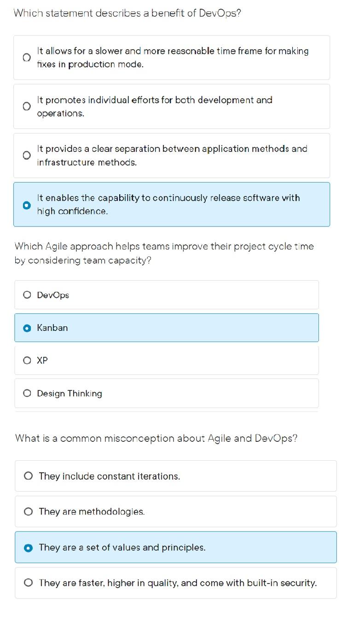Select Design Thinking as your answer
The height and width of the screenshot is (631, 364).
tap(27, 393)
